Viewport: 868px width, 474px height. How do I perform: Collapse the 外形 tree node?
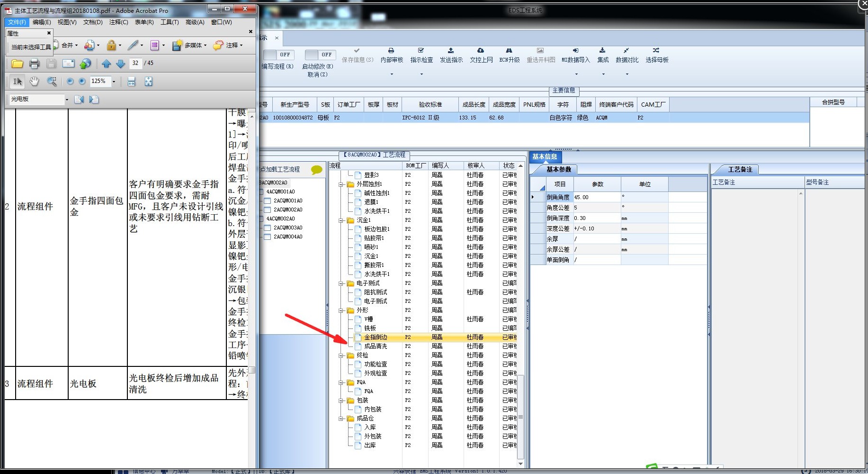tap(341, 310)
